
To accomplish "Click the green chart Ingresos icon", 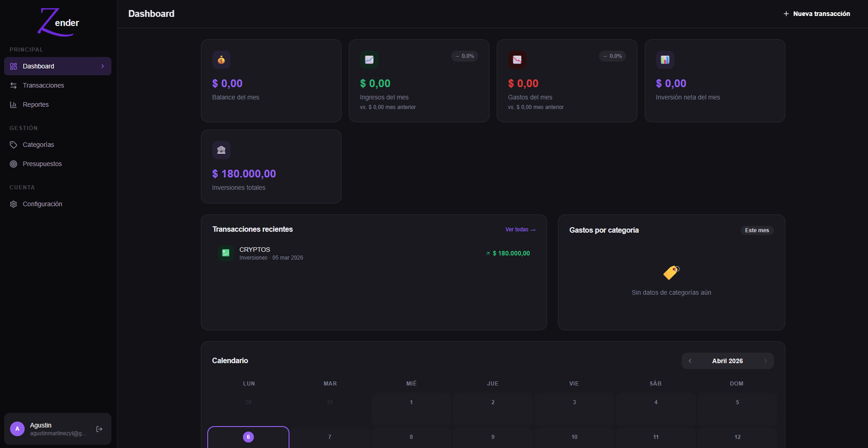I will pos(369,60).
